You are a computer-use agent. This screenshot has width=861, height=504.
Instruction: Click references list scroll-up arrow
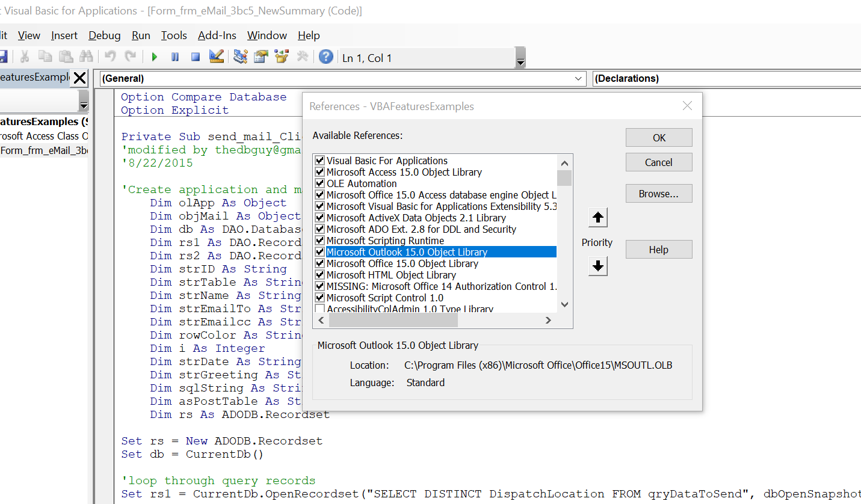(x=564, y=162)
